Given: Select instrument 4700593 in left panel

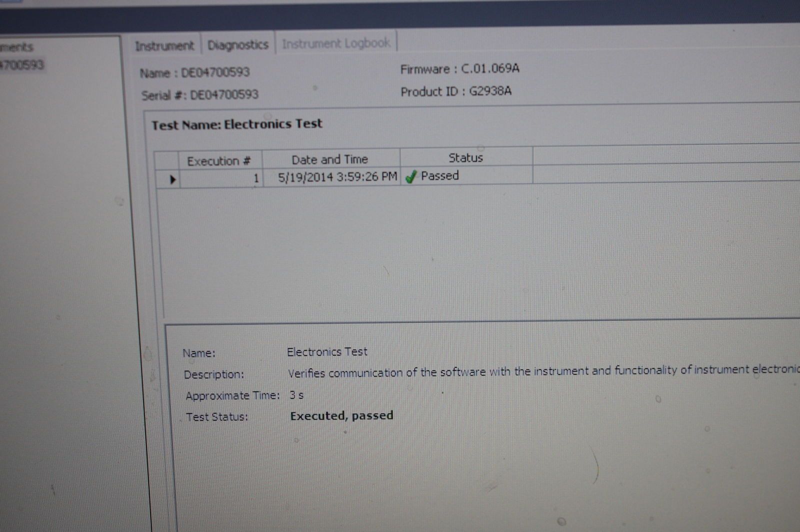Looking at the screenshot, I should pyautogui.click(x=21, y=65).
